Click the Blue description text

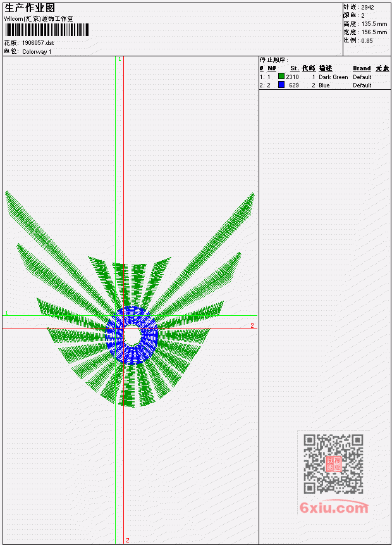324,85
